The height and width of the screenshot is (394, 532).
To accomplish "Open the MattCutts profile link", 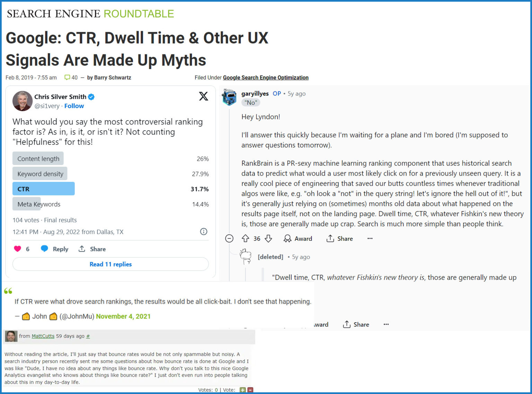I will pyautogui.click(x=43, y=336).
